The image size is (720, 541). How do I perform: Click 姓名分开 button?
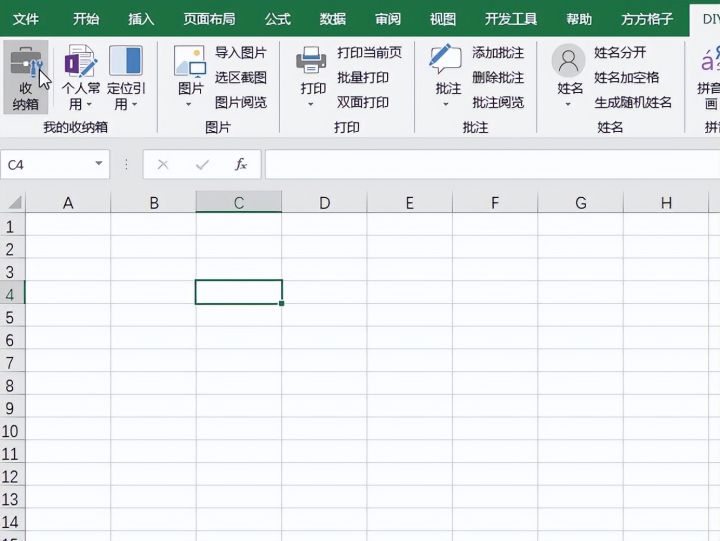coord(620,53)
